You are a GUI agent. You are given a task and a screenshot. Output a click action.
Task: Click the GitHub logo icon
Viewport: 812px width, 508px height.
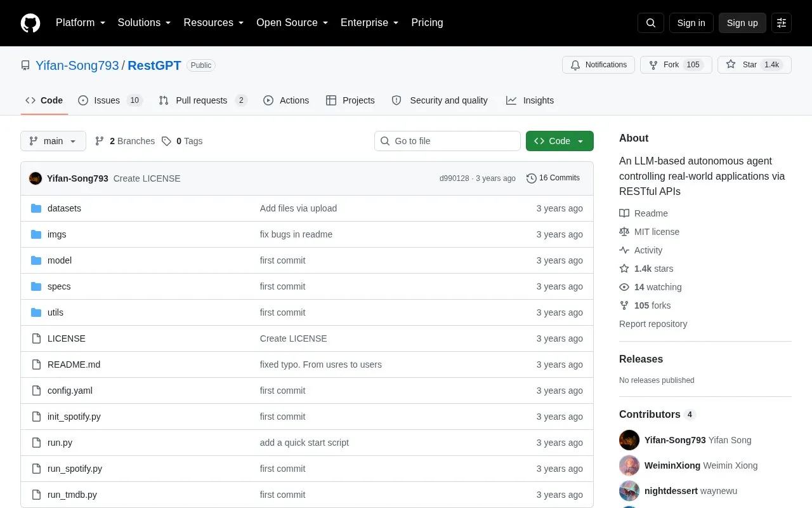point(30,23)
